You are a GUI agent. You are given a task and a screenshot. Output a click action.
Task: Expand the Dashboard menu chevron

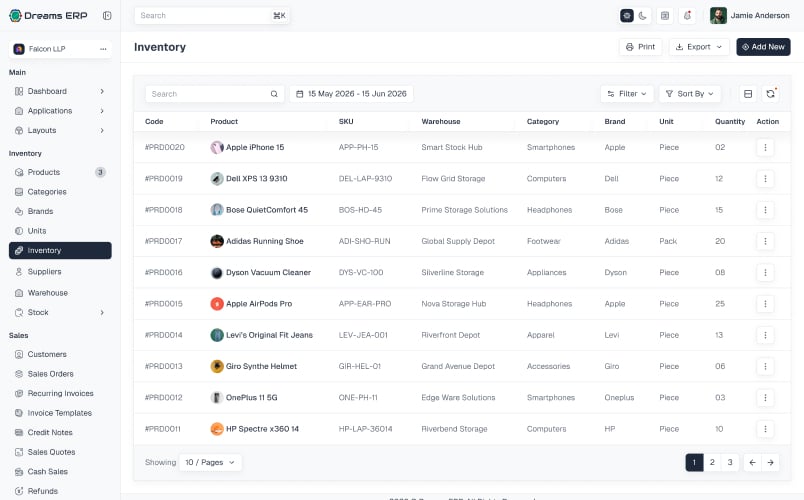click(x=102, y=91)
